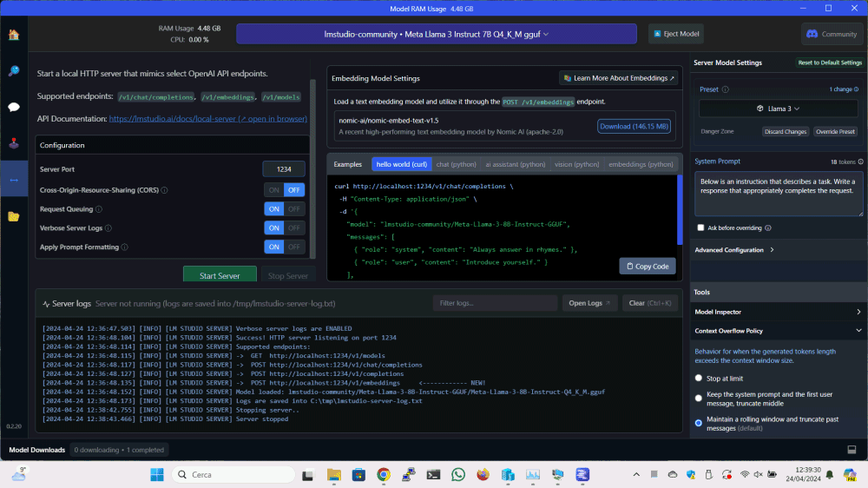Open Firefox from the taskbar

(x=483, y=475)
